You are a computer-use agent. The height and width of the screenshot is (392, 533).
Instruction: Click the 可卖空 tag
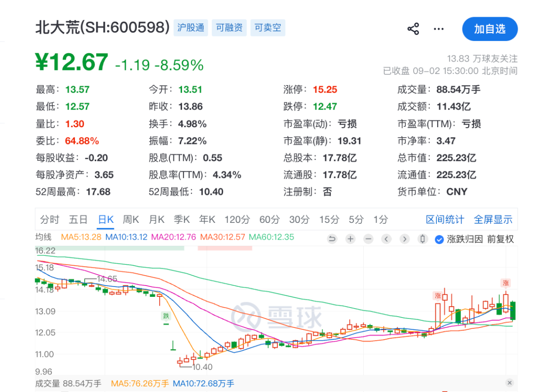268,28
